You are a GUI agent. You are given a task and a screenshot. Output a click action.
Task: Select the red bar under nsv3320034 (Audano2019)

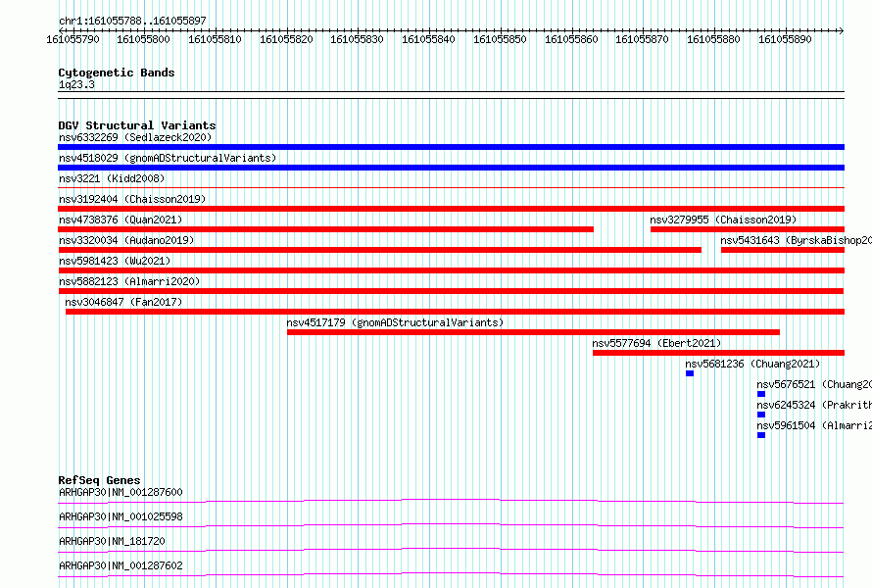pyautogui.click(x=379, y=250)
